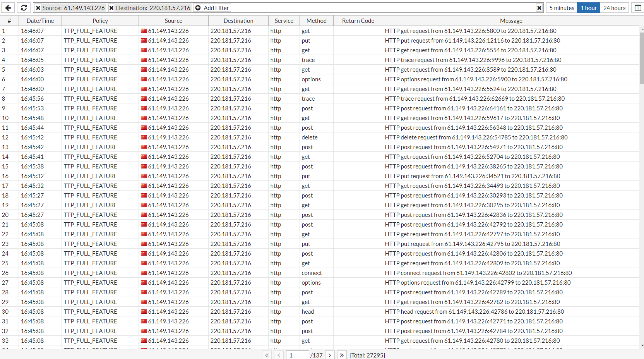Screen dimensions: 644x359
Task: Click the HTTP trace message from port 9996
Action: pos(473,60)
